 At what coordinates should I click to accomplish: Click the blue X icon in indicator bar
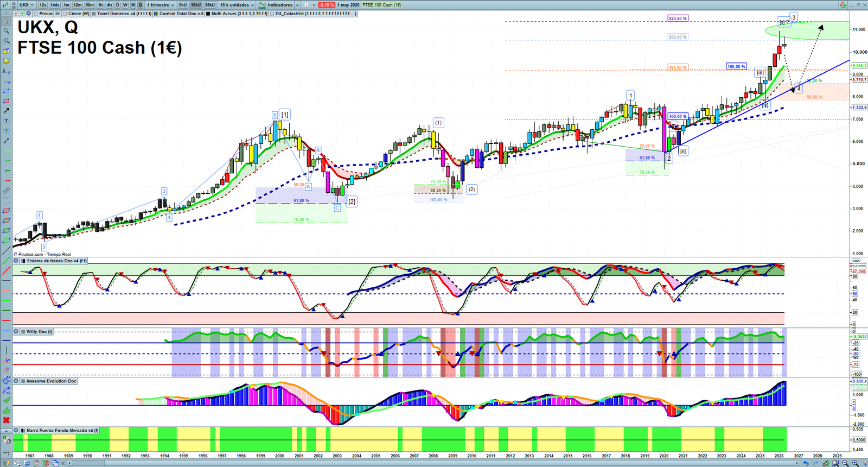pos(28,14)
